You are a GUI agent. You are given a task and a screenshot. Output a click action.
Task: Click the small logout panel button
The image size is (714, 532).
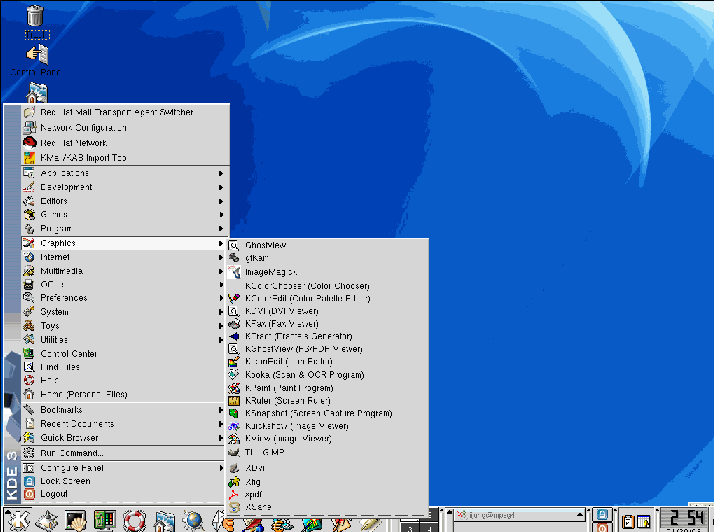click(602, 527)
